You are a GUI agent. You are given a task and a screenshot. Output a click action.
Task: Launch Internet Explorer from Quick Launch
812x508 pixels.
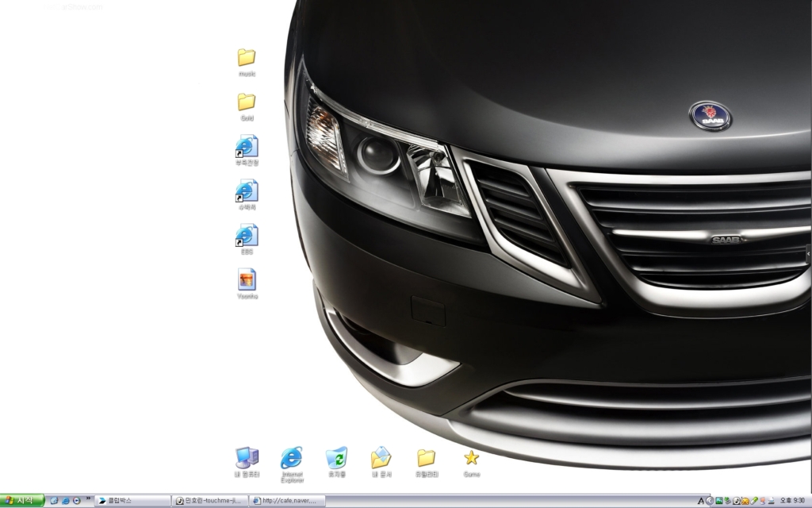point(65,501)
